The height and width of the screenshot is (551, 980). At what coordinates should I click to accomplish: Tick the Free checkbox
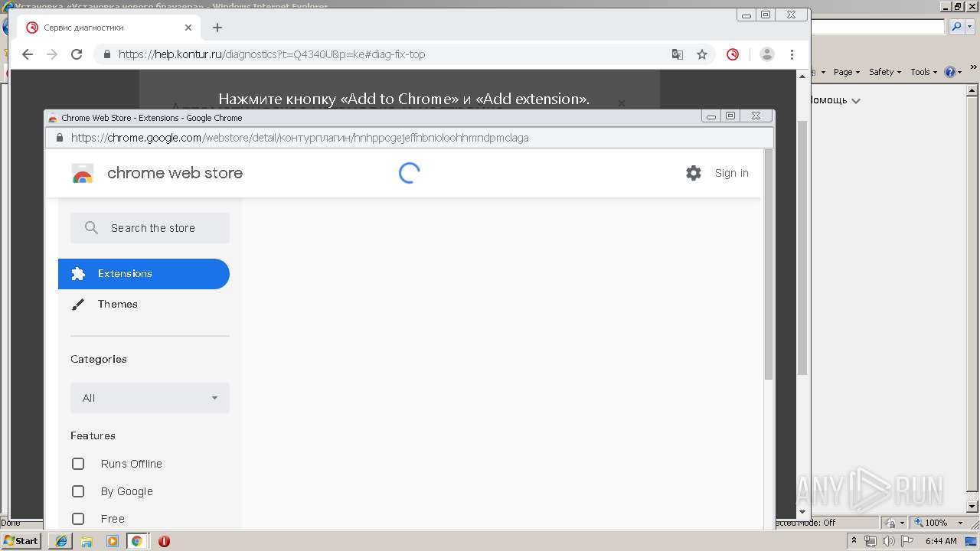(78, 519)
